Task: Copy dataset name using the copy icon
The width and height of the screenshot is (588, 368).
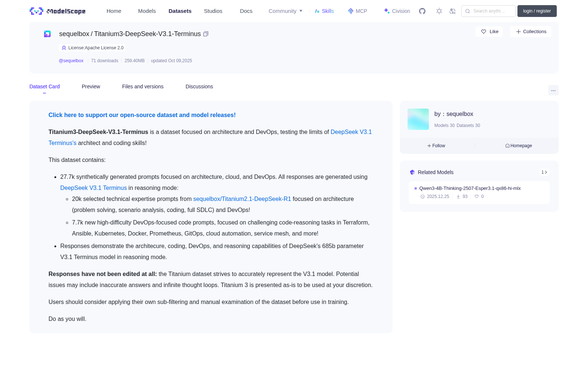Action: [206, 34]
